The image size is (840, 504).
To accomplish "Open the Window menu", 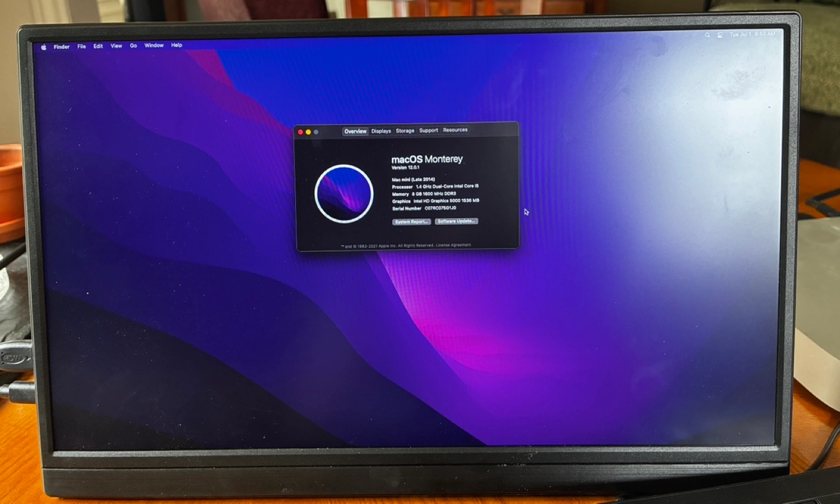I will (154, 45).
